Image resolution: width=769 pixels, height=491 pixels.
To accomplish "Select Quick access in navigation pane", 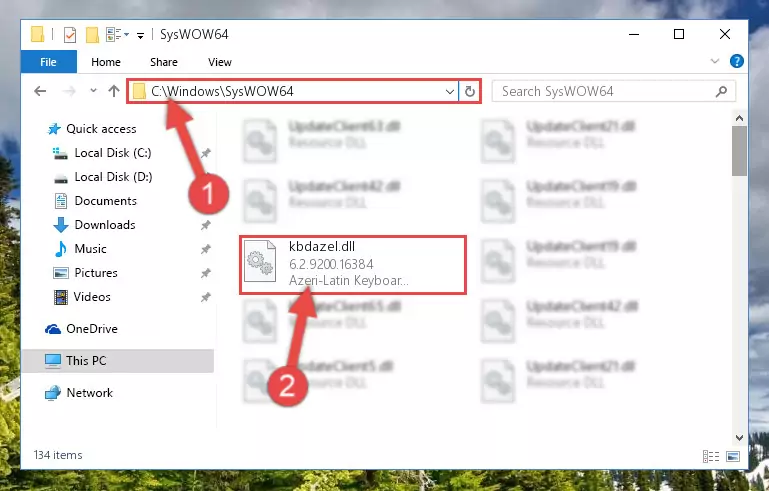I will click(101, 129).
